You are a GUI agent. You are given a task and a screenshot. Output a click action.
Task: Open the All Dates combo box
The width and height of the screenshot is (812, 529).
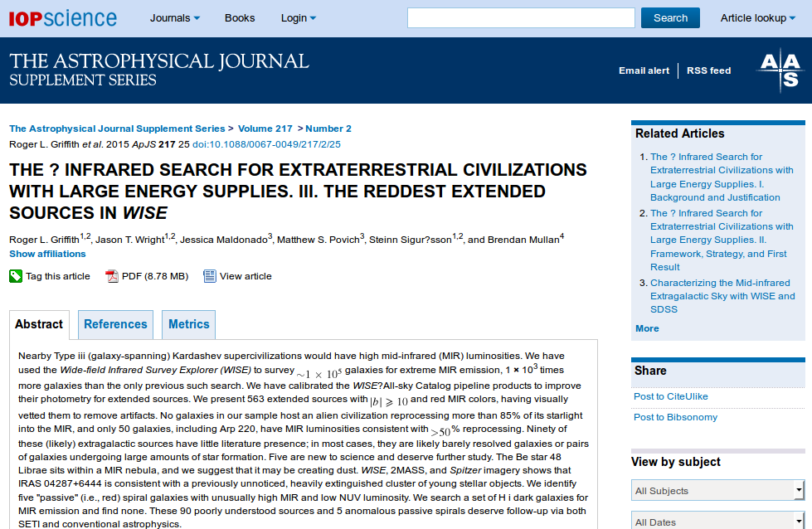(x=717, y=520)
